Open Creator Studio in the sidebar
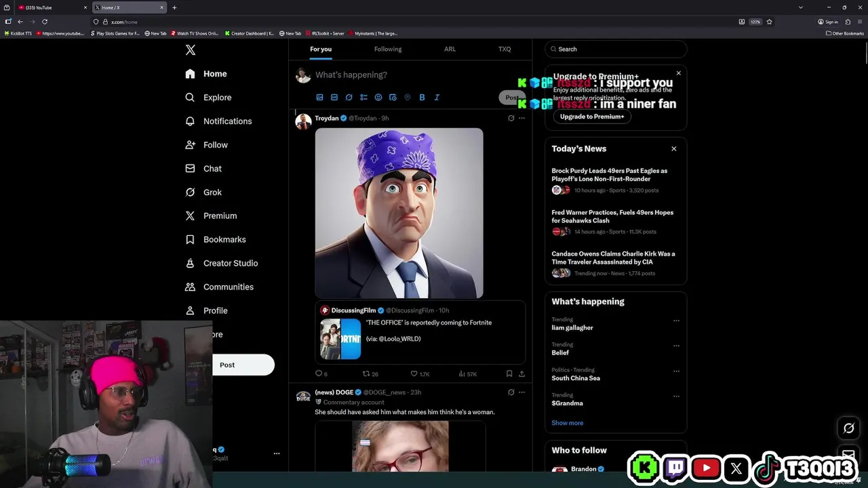The width and height of the screenshot is (868, 488). tap(221, 264)
